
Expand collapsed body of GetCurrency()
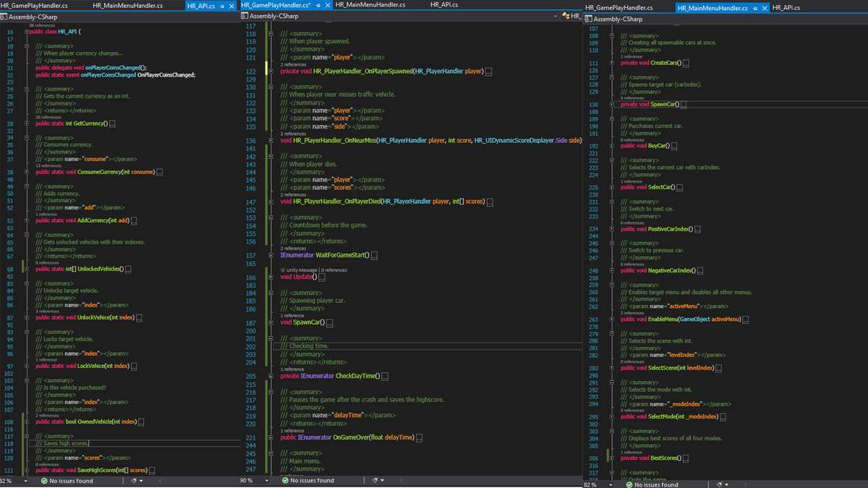[112, 124]
